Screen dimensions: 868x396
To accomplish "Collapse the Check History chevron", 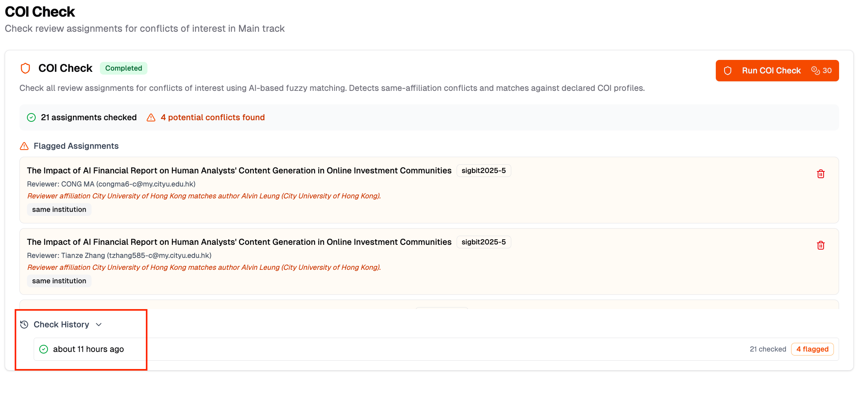I will [99, 325].
